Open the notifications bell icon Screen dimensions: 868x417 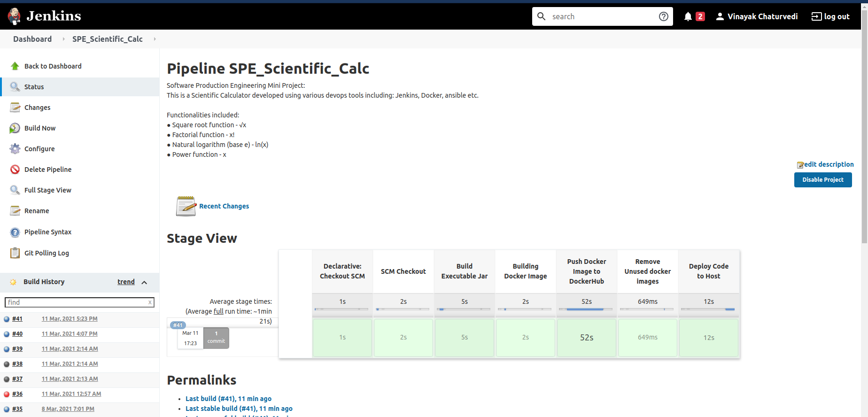pyautogui.click(x=688, y=16)
